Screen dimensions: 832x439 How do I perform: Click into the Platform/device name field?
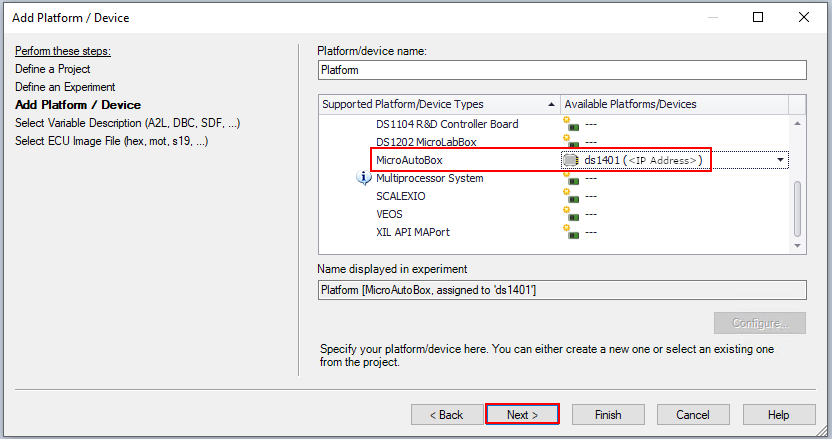[x=561, y=70]
